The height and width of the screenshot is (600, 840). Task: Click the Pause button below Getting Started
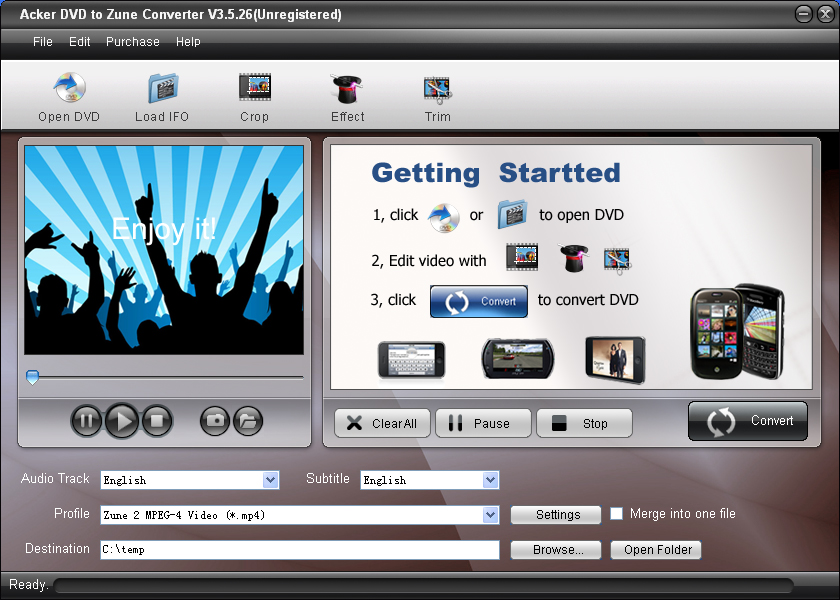click(483, 423)
